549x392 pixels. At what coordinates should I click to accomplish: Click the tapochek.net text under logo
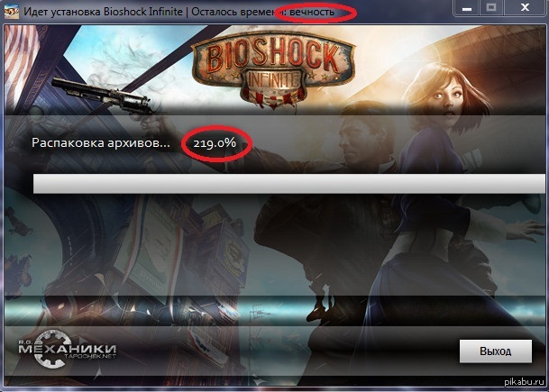tap(90, 356)
